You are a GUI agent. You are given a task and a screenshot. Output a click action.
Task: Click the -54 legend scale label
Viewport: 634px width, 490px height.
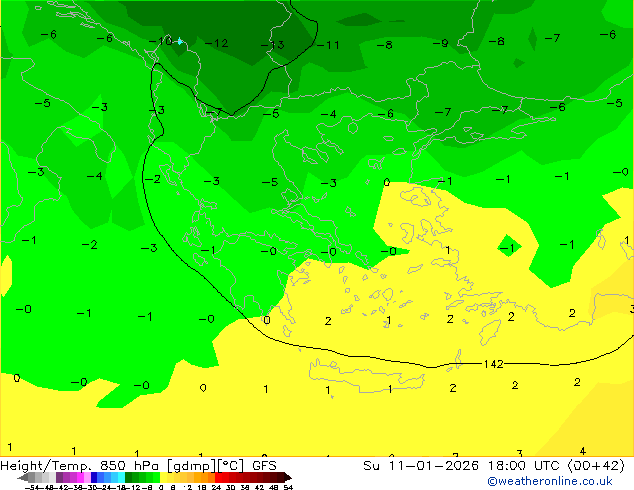tap(32, 487)
